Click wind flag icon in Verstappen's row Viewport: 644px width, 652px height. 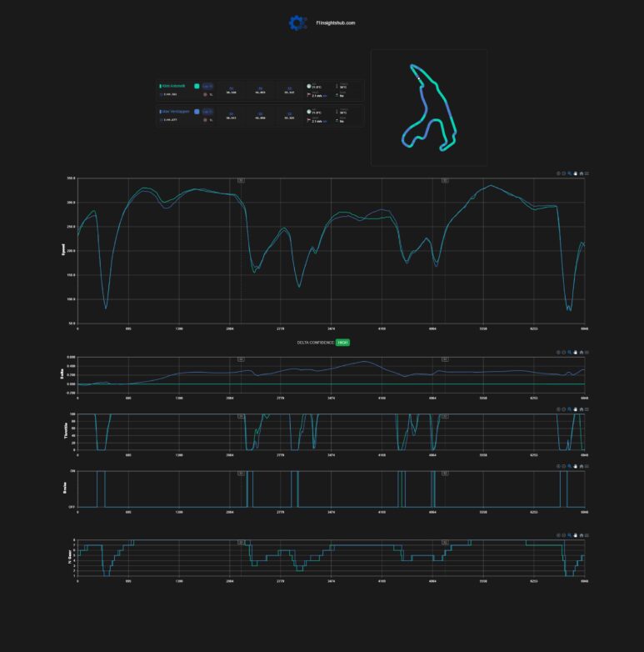tap(309, 120)
